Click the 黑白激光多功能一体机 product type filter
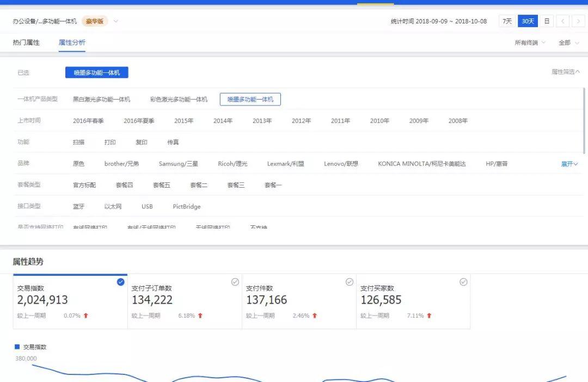The height and width of the screenshot is (382, 588). [x=102, y=99]
